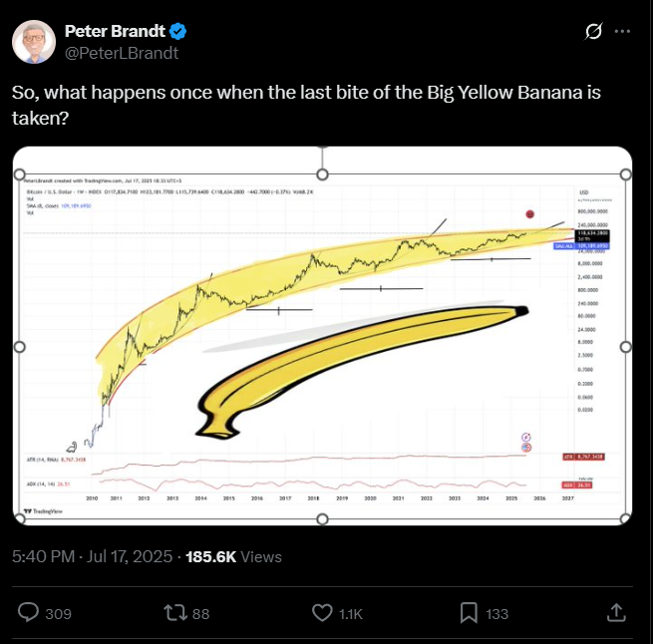Click the purple lightning event icon on the chart
Screen dimensions: 653x644
tap(526, 437)
